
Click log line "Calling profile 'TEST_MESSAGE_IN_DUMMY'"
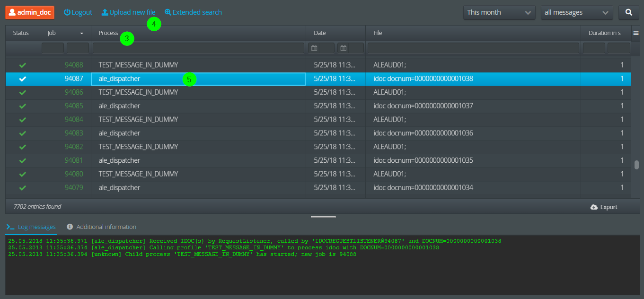point(223,248)
